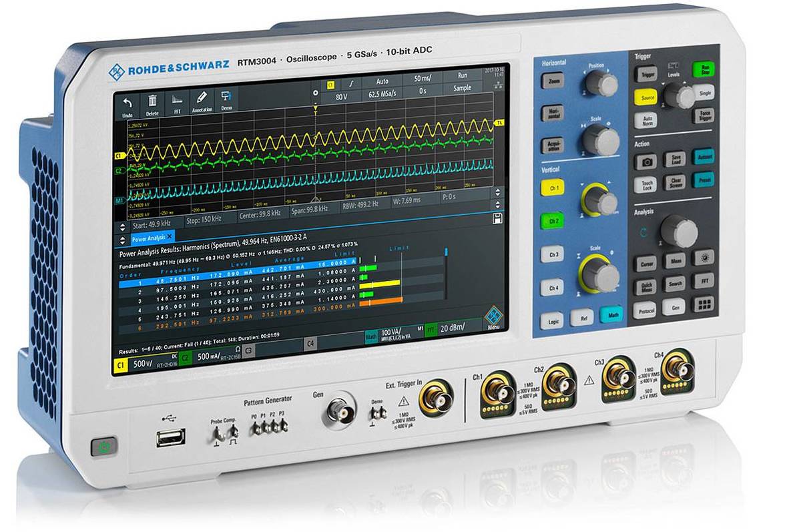Toggle the Logic button

tap(552, 320)
